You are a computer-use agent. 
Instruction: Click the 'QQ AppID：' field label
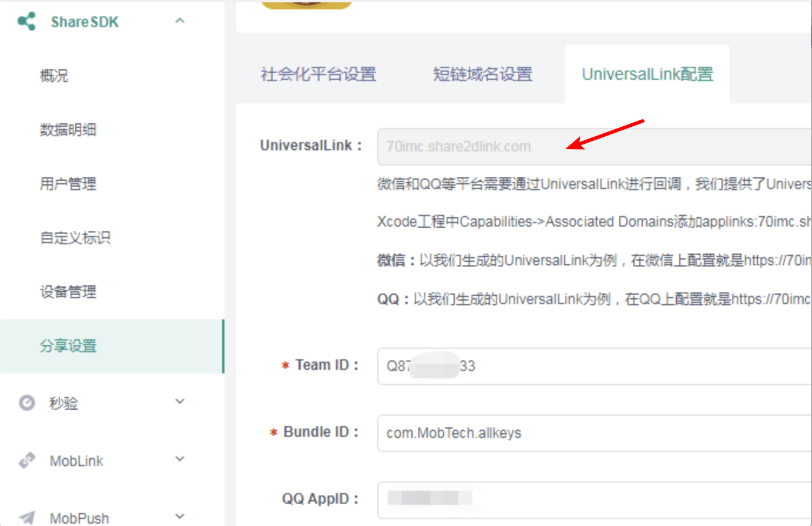point(320,499)
